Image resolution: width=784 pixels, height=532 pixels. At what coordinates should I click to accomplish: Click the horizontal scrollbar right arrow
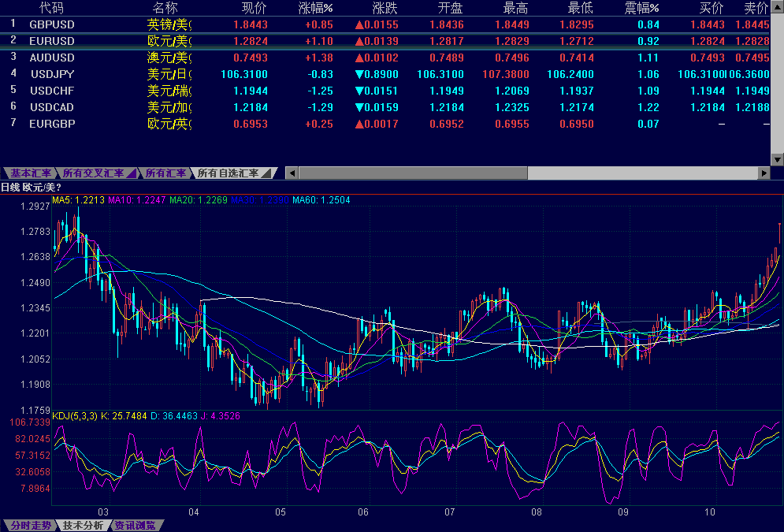point(763,173)
